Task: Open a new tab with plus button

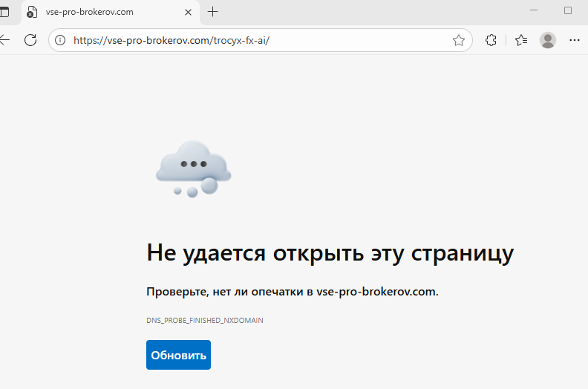Action: click(x=213, y=12)
